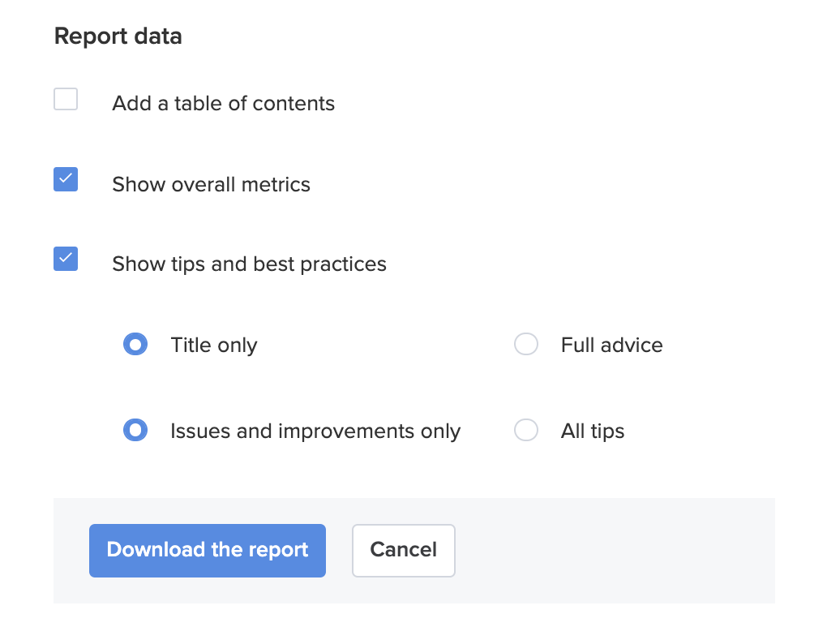Click the 'All tips' label text
Image resolution: width=827 pixels, height=644 pixels.
[592, 431]
